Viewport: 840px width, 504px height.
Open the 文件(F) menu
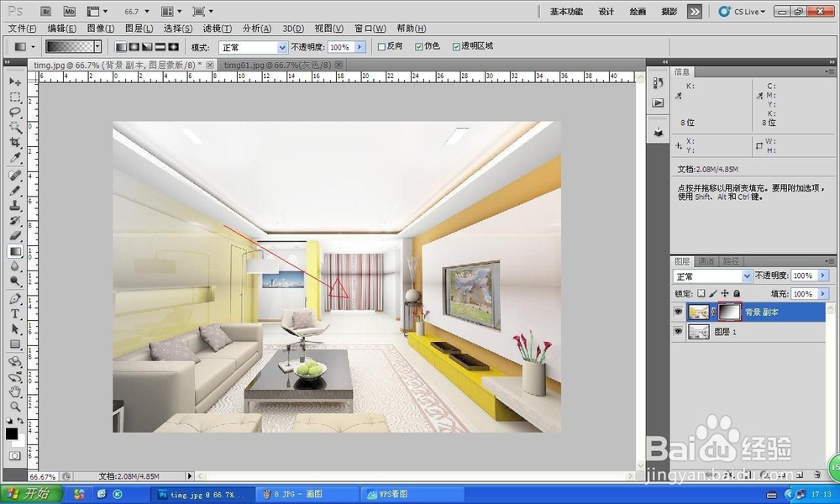coord(23,29)
